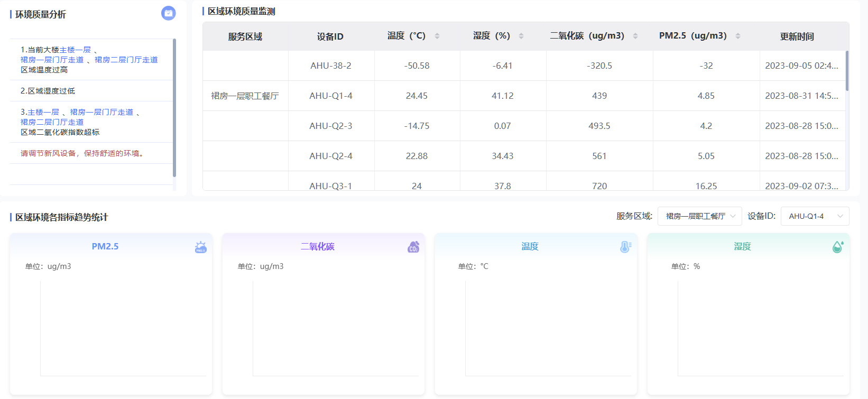
Task: Select the AHU-Q1-4 table cell
Action: tap(331, 96)
